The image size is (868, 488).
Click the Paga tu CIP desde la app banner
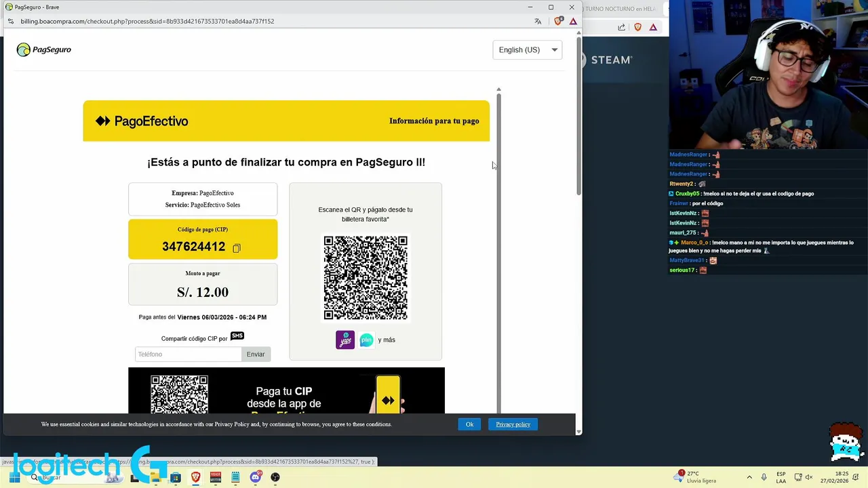pos(286,391)
